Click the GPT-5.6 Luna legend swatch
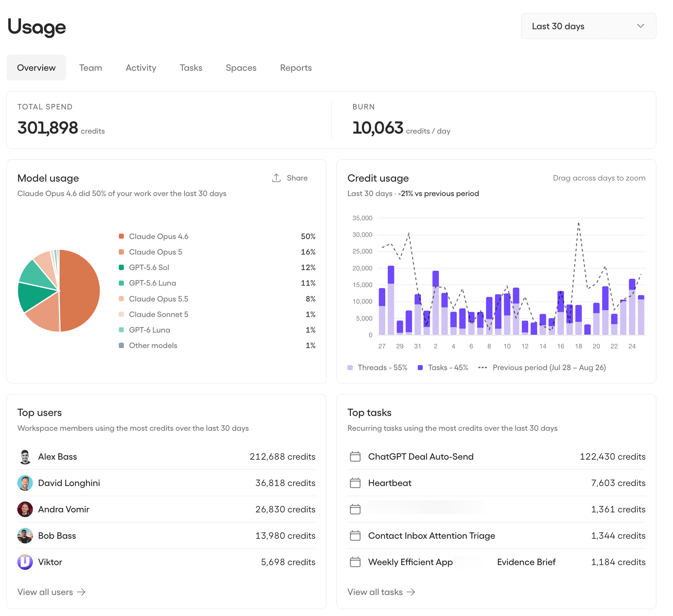 [121, 283]
